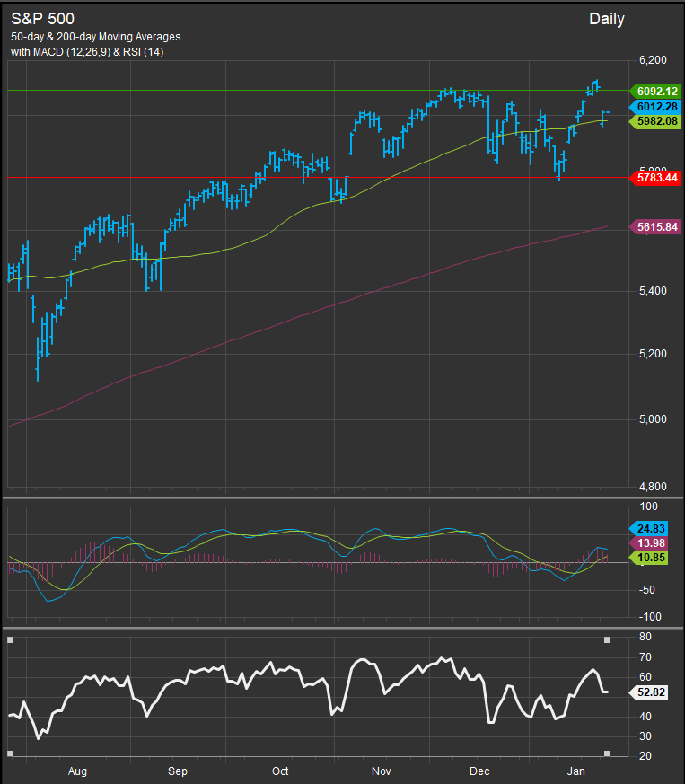The width and height of the screenshot is (685, 784).
Task: Click the 52.82 RSI value tag
Action: (x=648, y=692)
